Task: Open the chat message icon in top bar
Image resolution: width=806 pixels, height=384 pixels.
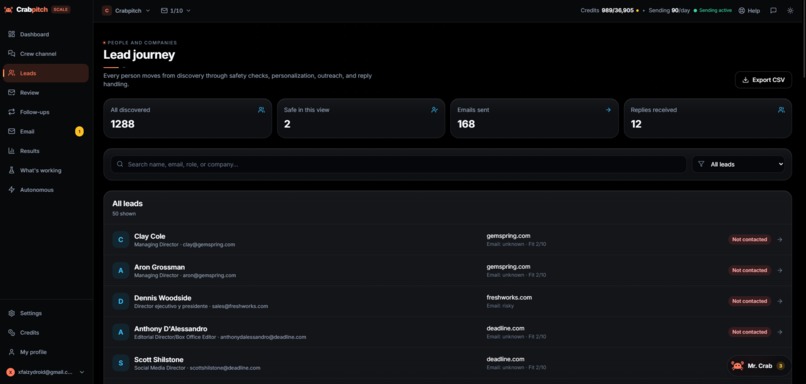Action: click(x=773, y=10)
